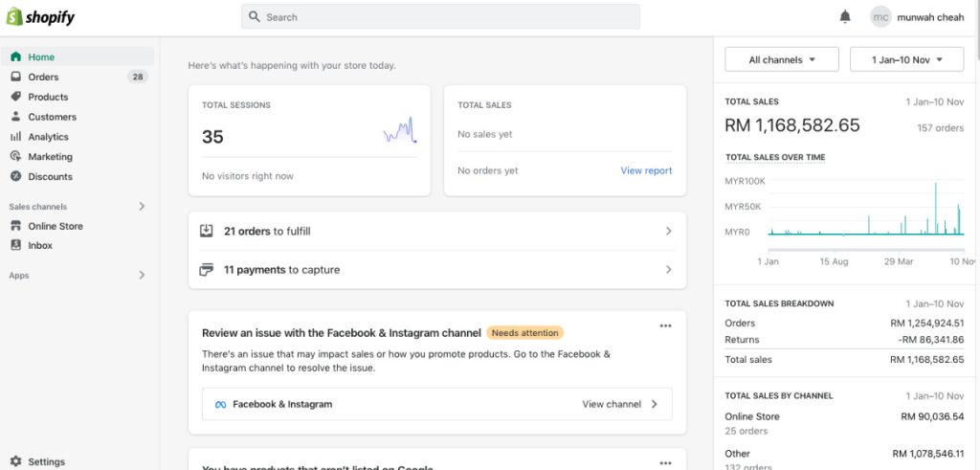The width and height of the screenshot is (980, 470).
Task: Click the TOTAL SALES OVER TIME heading
Action: tap(775, 158)
